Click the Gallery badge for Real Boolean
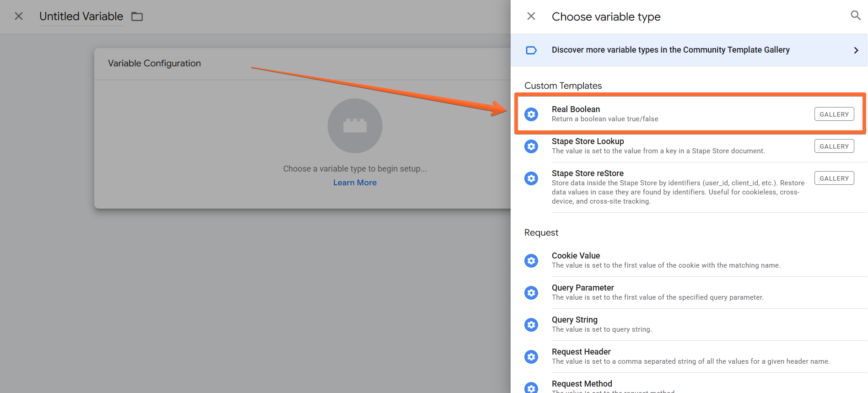The image size is (868, 393). coord(834,114)
